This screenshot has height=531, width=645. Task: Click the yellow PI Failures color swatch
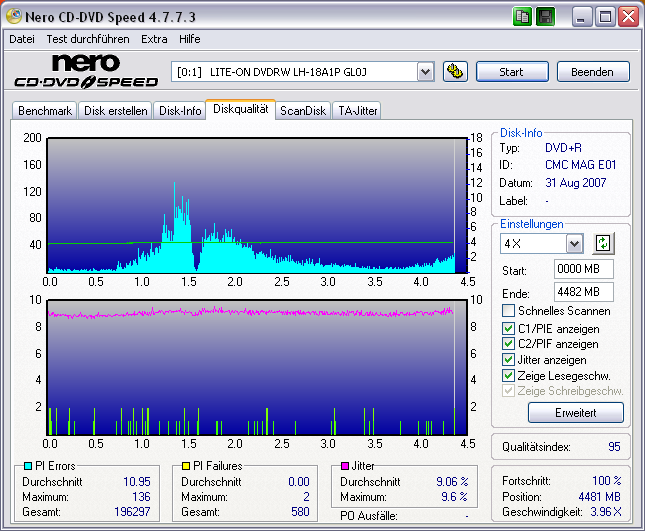[186, 466]
